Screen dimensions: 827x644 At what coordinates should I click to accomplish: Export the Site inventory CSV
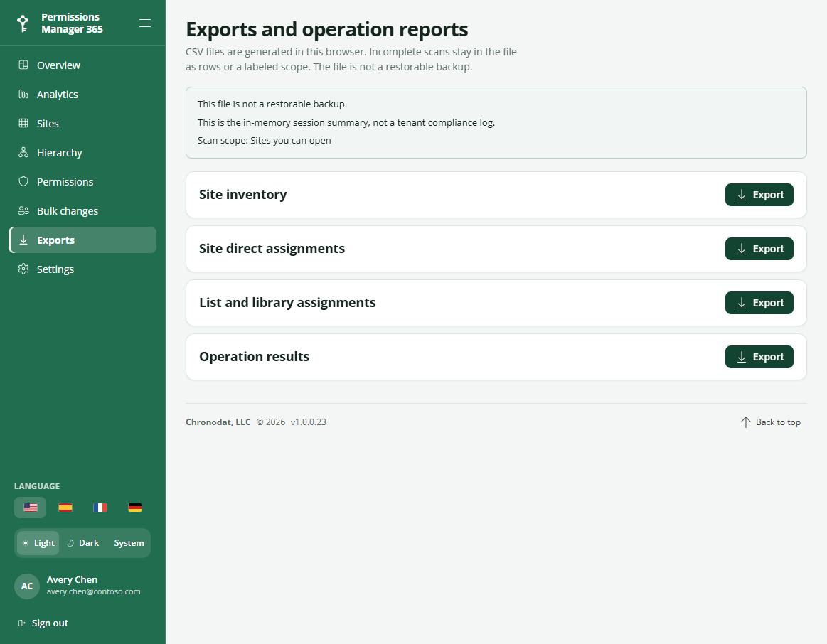coord(759,195)
